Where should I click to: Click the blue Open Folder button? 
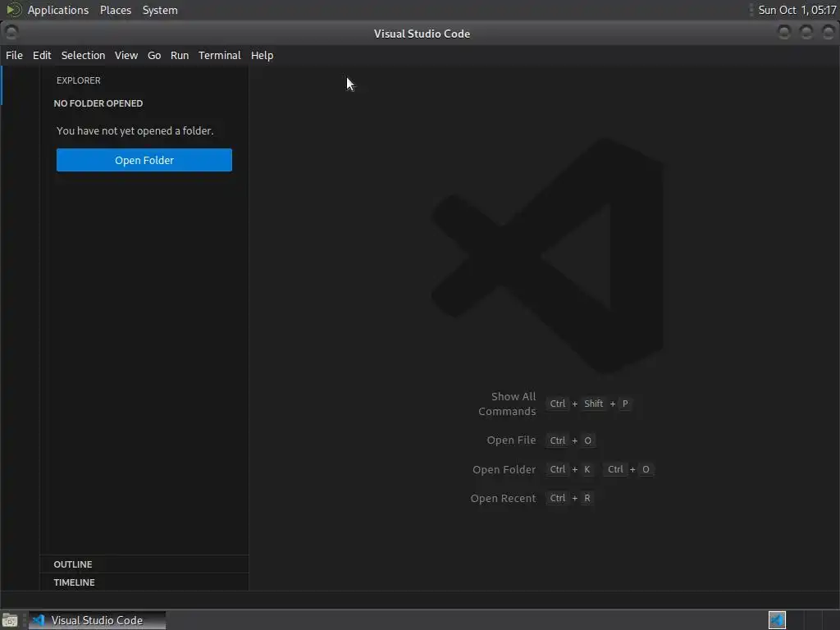coord(144,160)
